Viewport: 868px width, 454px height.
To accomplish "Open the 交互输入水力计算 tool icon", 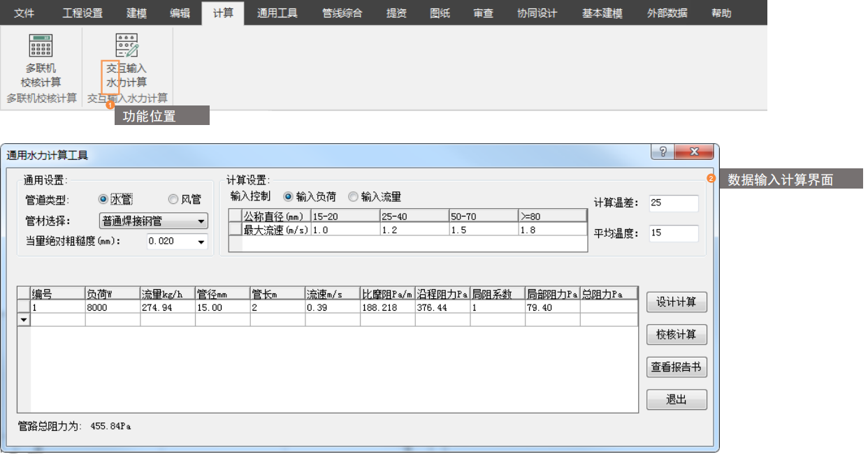I will click(x=126, y=46).
